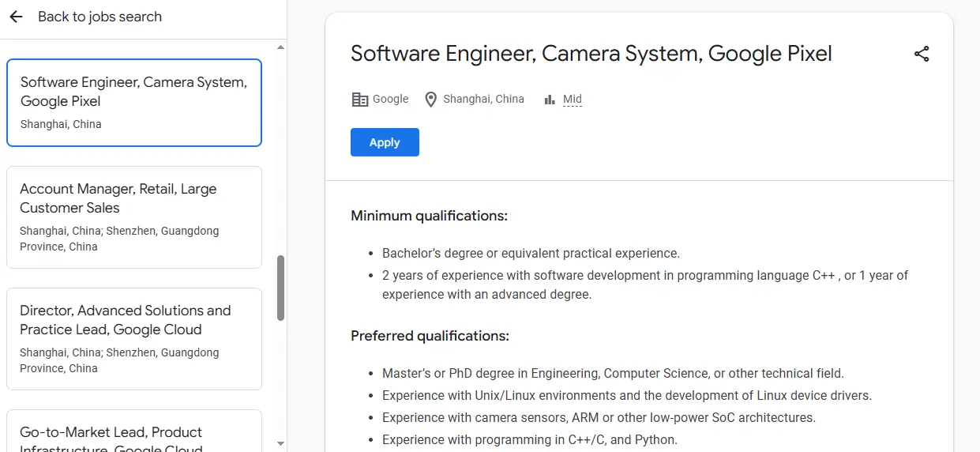Click the Google company name in job header
The height and width of the screenshot is (452, 980).
point(390,100)
